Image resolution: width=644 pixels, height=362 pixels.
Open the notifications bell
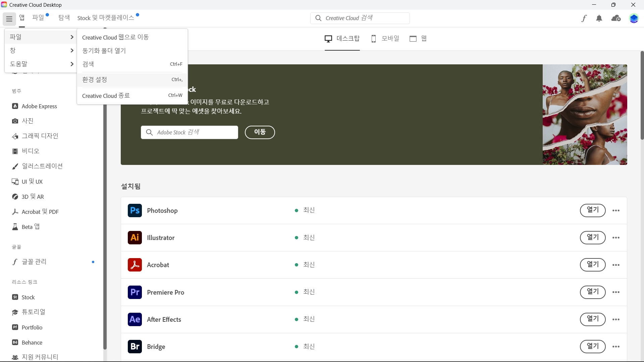pyautogui.click(x=599, y=18)
